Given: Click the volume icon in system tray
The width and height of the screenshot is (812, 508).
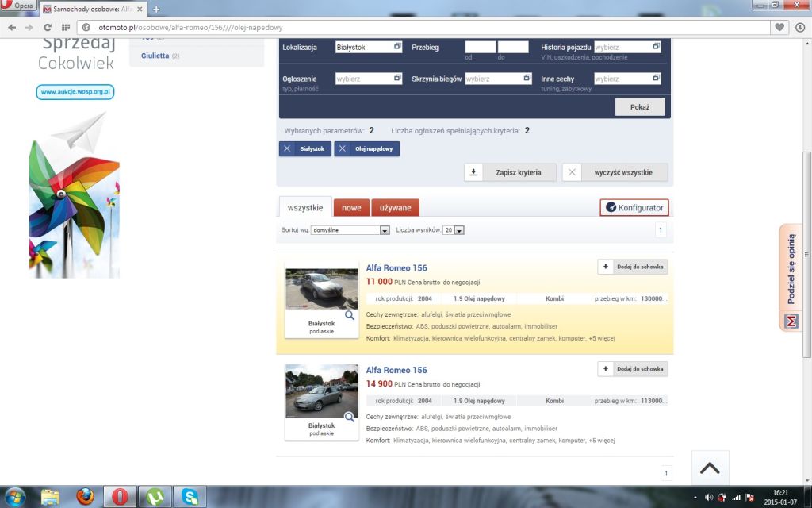Looking at the screenshot, I should (x=709, y=498).
